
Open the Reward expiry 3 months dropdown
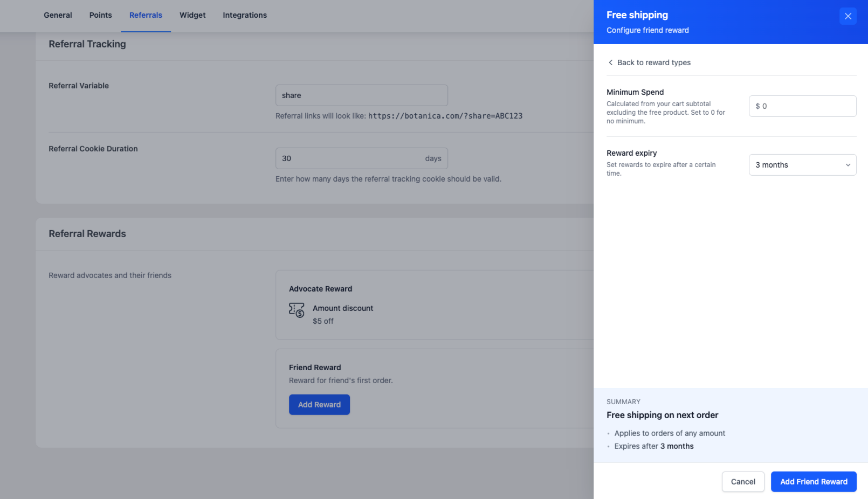802,165
